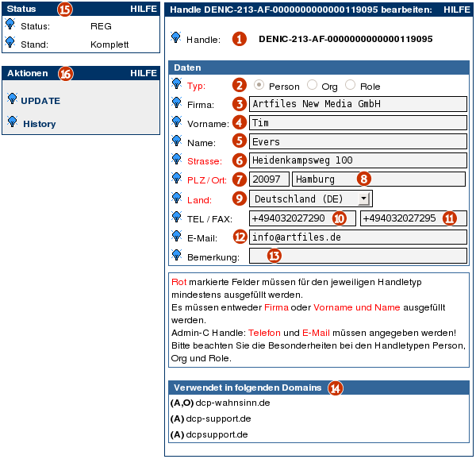Click the help bulb icon beside Bemerkung
476x459 pixels.
(176, 255)
